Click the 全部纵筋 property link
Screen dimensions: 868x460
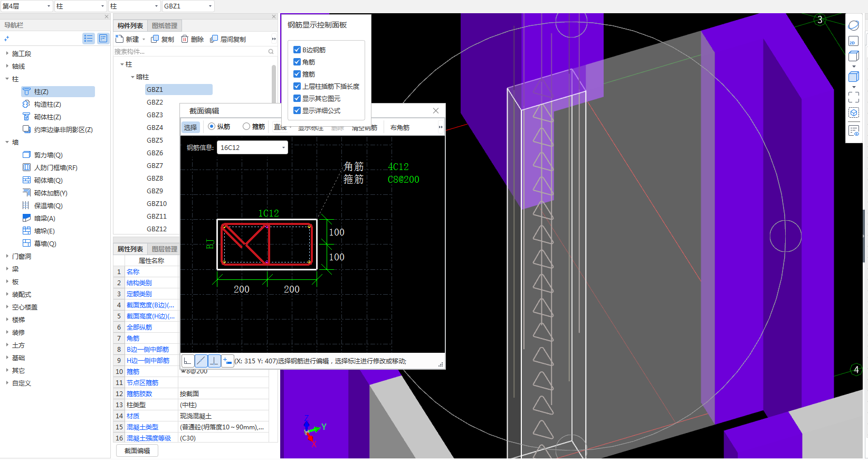coord(139,327)
